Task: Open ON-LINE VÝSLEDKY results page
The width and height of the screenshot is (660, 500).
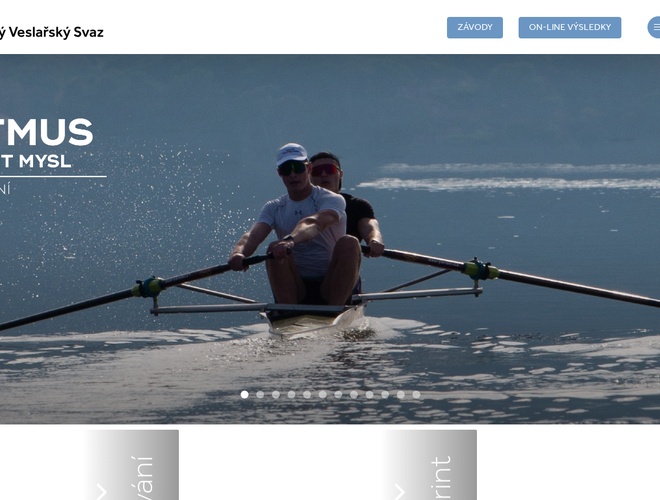Action: pos(570,27)
